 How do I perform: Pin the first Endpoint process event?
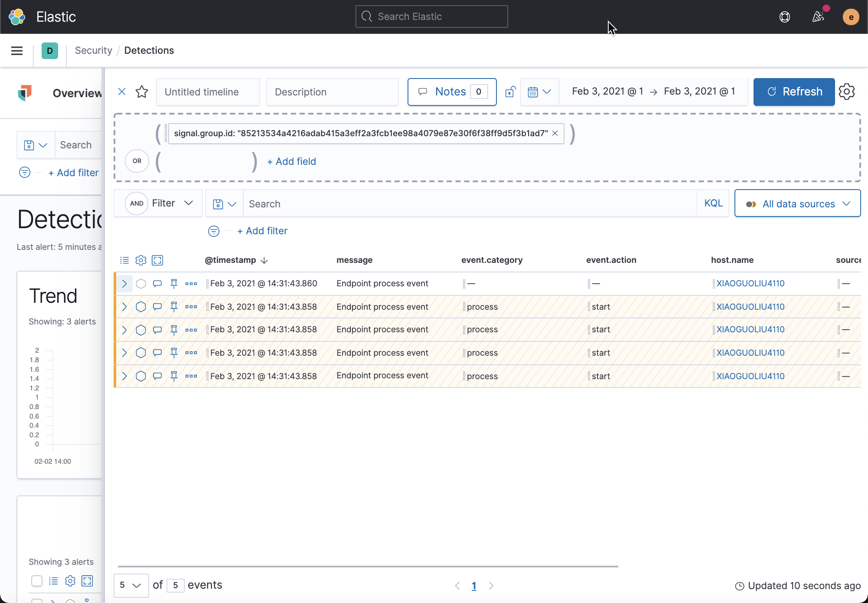tap(174, 283)
